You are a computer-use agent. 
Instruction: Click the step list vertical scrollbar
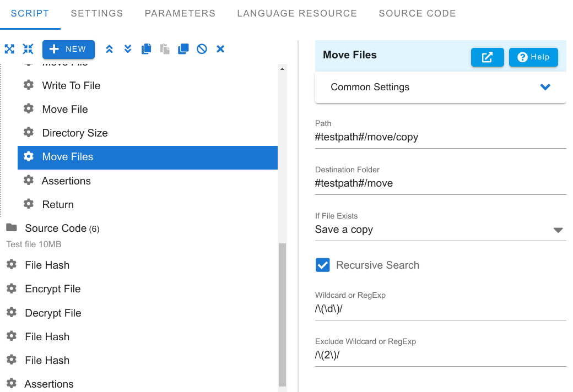[x=283, y=314]
